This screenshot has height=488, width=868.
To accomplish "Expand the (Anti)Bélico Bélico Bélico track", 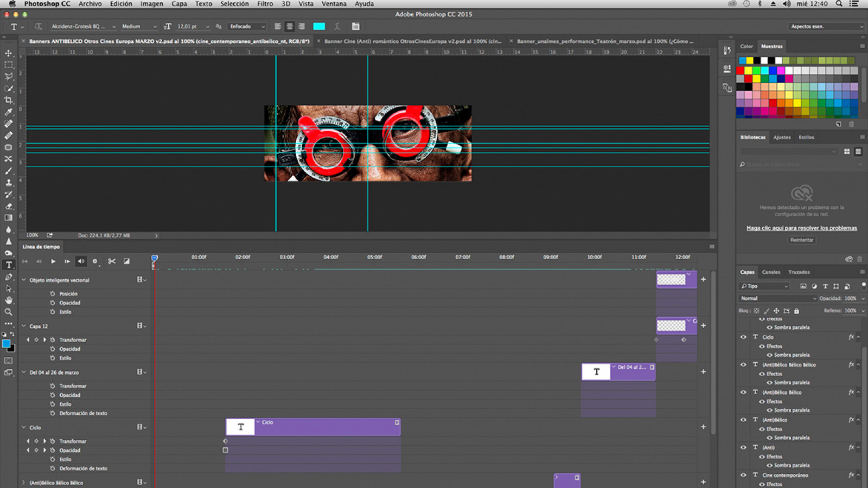I will pyautogui.click(x=23, y=482).
